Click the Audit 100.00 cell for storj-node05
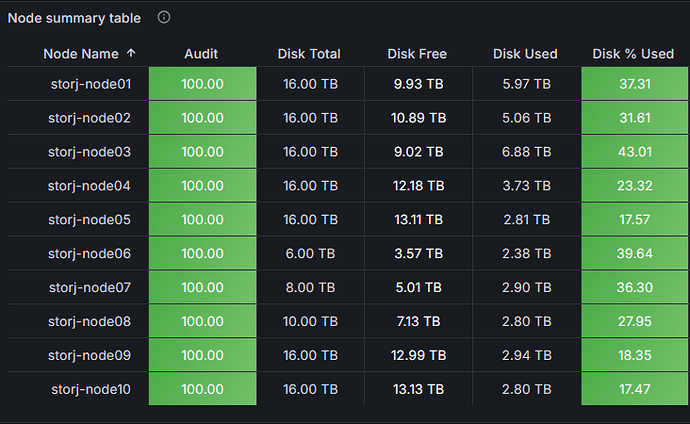The width and height of the screenshot is (690, 424). (202, 219)
